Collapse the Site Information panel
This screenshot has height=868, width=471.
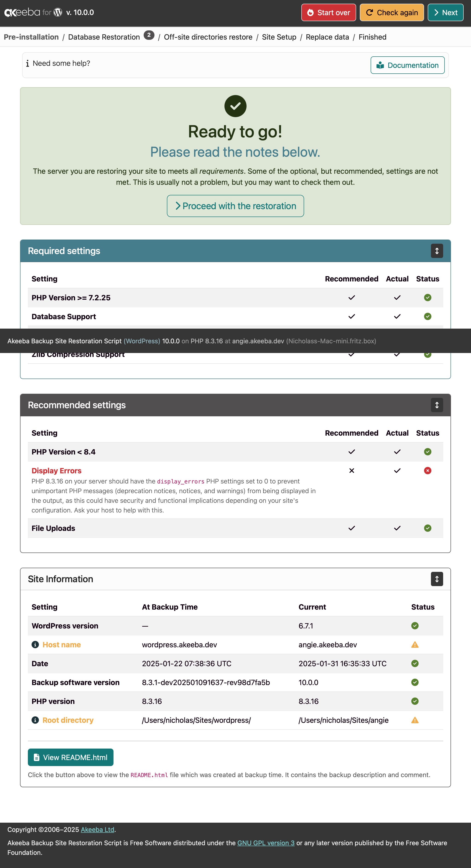(x=437, y=579)
